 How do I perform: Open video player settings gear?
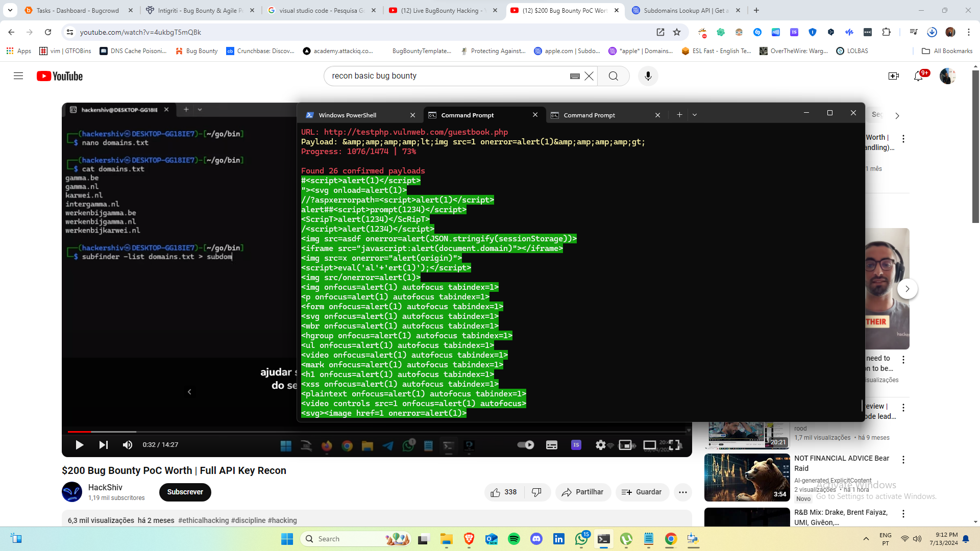(600, 445)
